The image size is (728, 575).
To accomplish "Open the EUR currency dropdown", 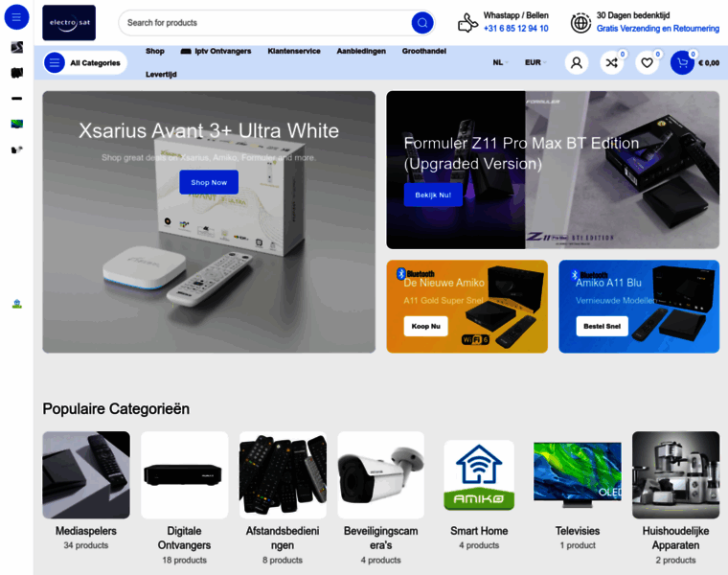I will (535, 62).
